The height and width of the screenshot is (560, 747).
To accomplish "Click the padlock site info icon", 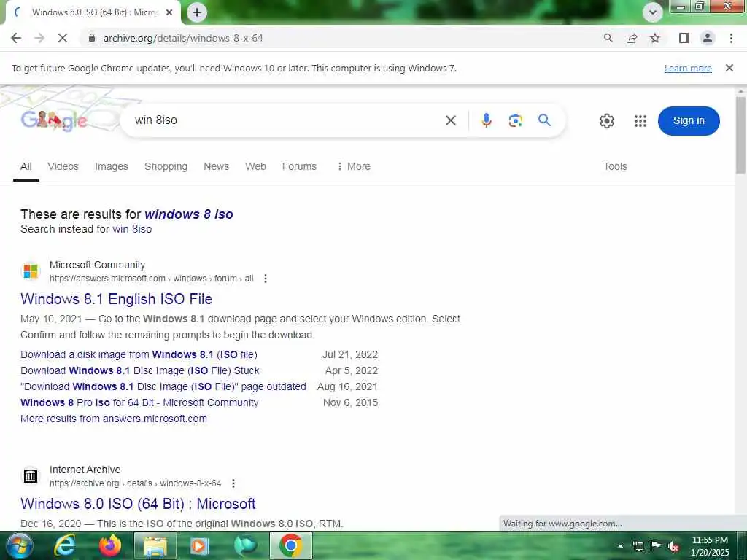I will [x=92, y=38].
